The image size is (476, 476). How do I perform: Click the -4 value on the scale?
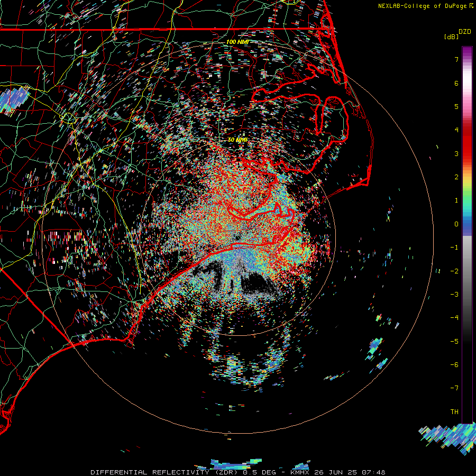(454, 318)
